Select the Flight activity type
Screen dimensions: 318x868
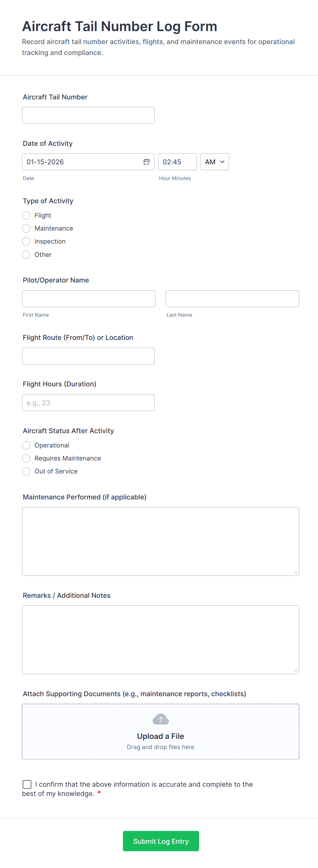click(x=26, y=215)
